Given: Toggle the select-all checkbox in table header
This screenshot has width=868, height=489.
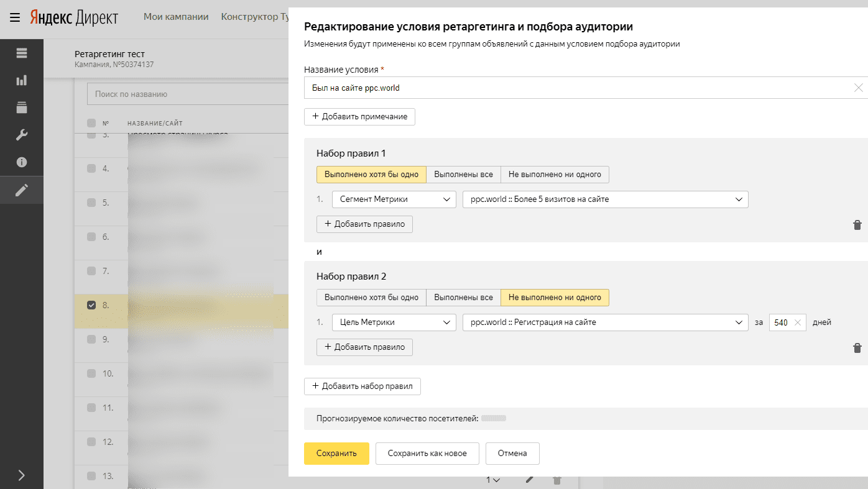Looking at the screenshot, I should [91, 123].
